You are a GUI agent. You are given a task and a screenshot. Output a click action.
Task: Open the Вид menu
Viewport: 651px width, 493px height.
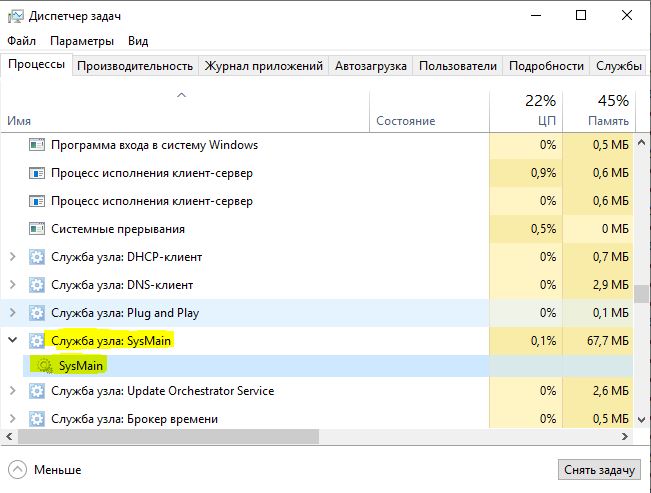[x=138, y=41]
